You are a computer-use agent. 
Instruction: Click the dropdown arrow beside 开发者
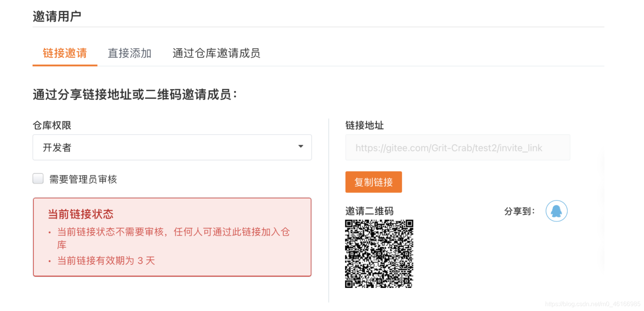point(300,147)
